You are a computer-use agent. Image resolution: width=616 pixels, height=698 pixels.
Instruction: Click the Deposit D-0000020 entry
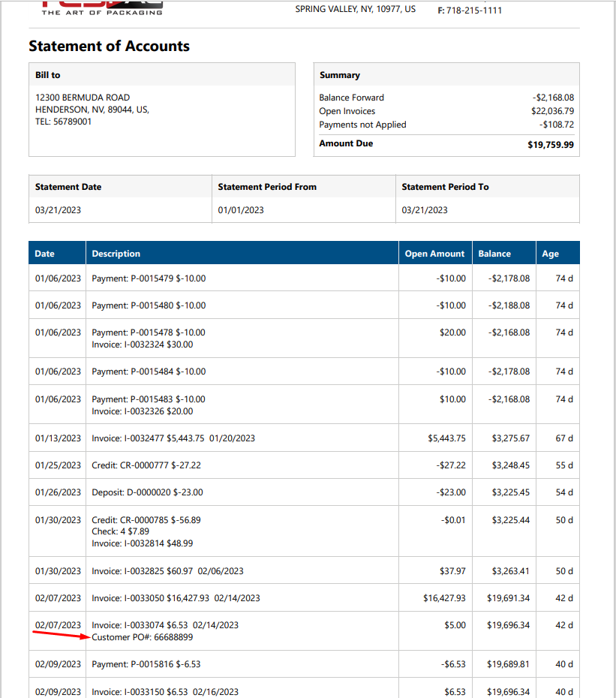(x=147, y=492)
